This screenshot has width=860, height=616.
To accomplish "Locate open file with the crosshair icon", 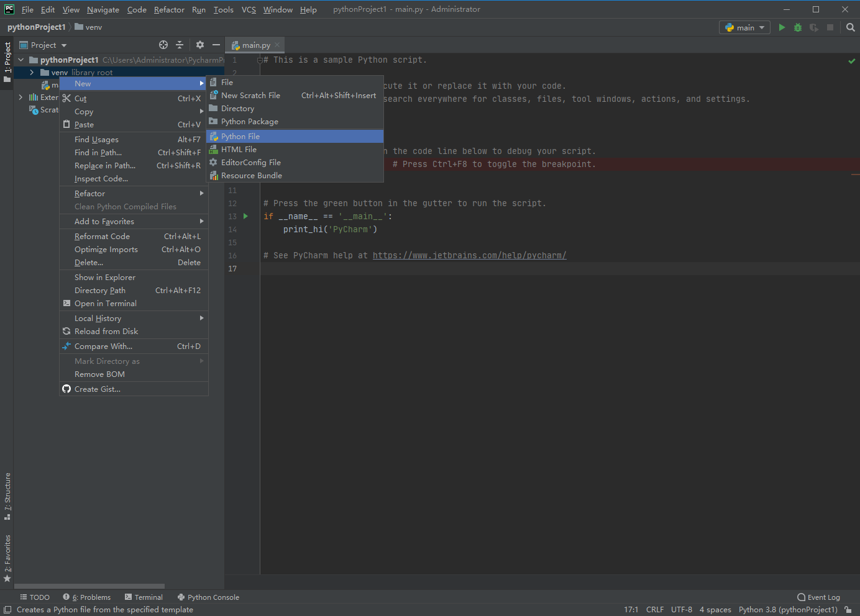I will click(x=163, y=45).
